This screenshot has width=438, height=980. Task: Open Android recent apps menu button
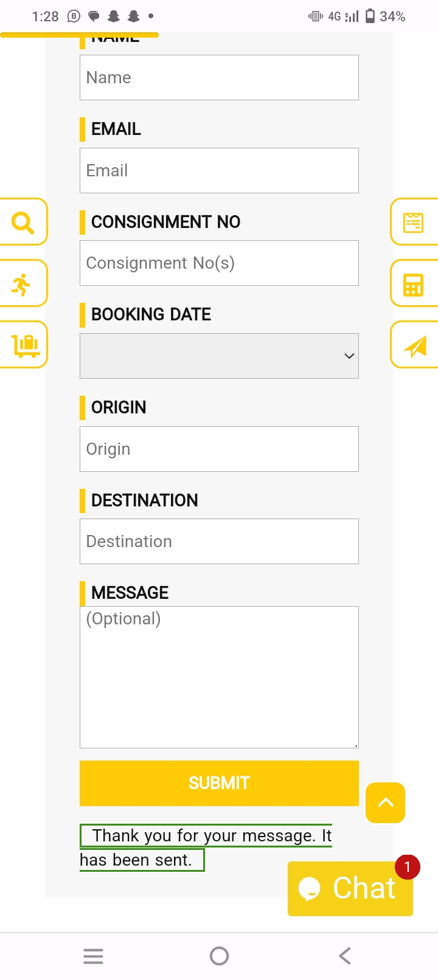(x=93, y=956)
